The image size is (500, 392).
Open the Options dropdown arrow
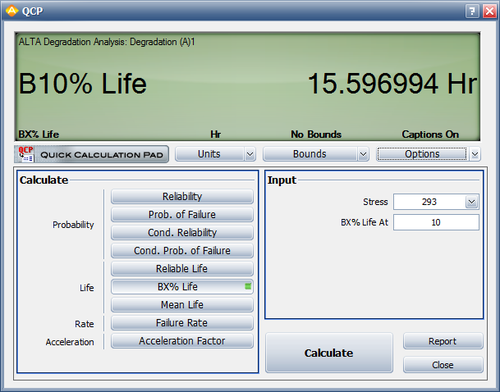tap(475, 154)
